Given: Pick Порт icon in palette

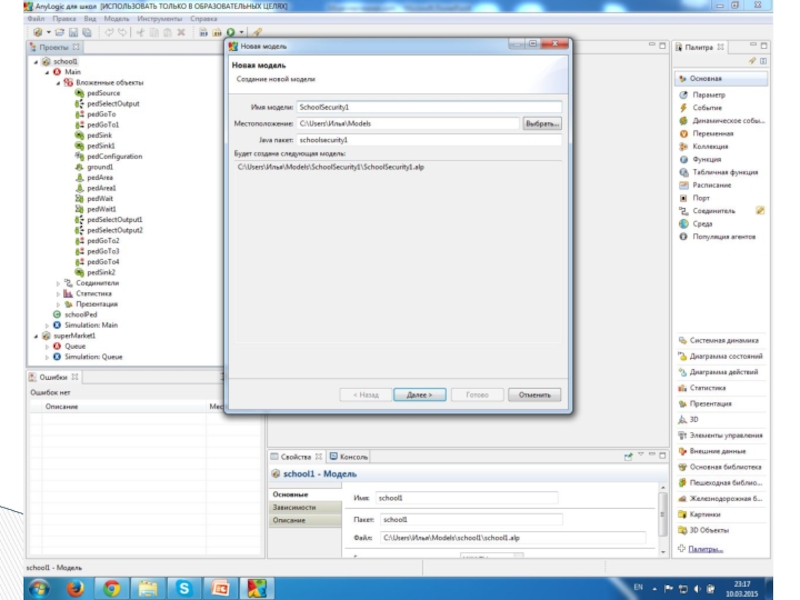Looking at the screenshot, I should coord(684,198).
